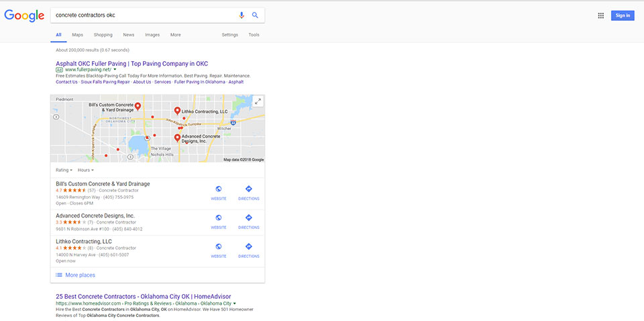The width and height of the screenshot is (644, 321).
Task: Open Sioux Falls Paving Repair sitelink
Action: coord(105,82)
